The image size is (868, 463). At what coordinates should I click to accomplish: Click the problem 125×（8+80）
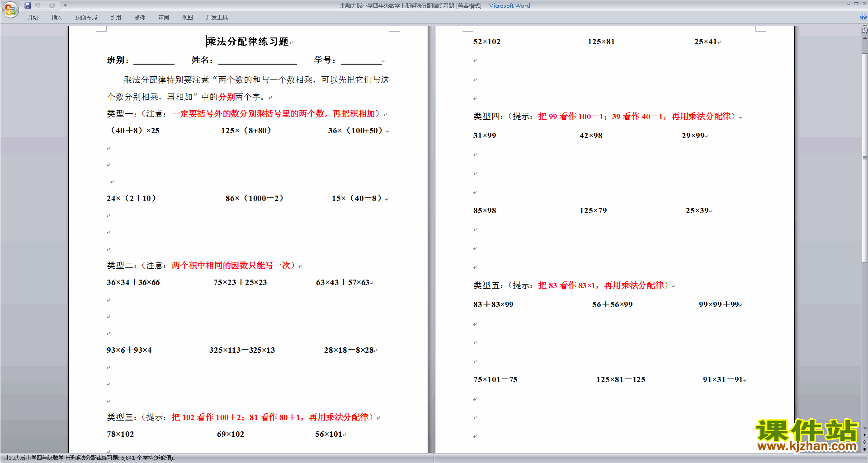pyautogui.click(x=246, y=131)
